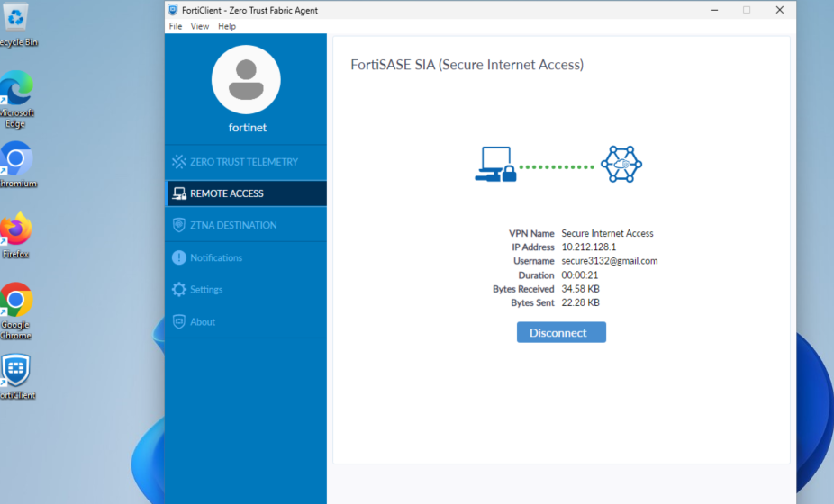
Task: Click the green dotted connection line
Action: (557, 166)
